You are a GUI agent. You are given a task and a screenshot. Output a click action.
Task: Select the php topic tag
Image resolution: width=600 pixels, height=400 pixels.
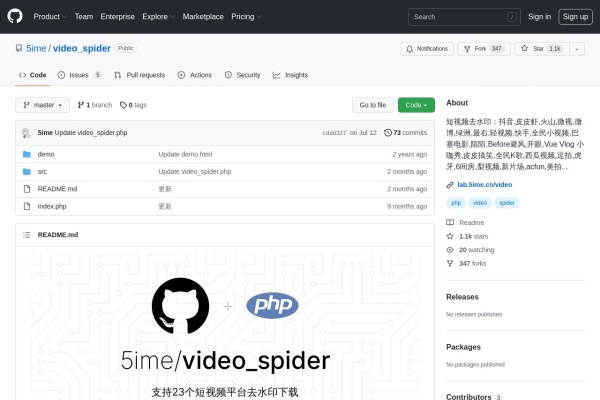coord(456,203)
